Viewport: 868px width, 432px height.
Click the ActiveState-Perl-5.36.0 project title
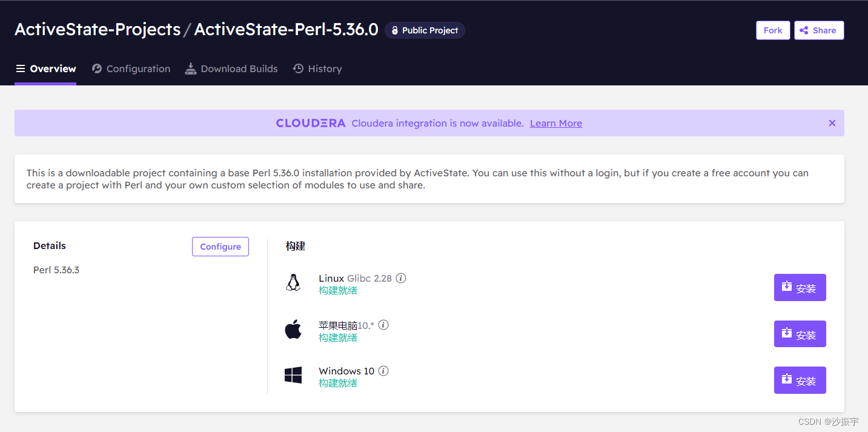286,30
